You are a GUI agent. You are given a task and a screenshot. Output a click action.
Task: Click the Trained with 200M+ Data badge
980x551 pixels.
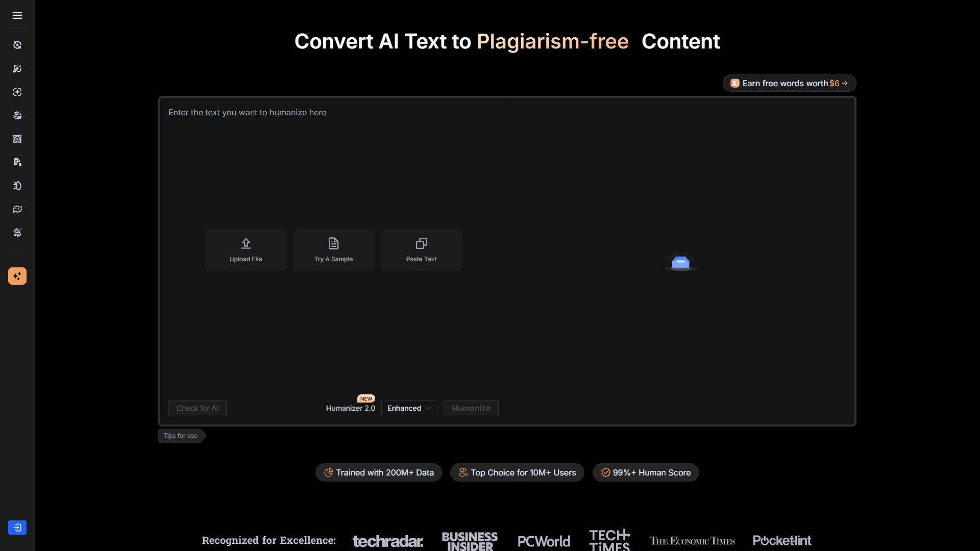coord(379,472)
